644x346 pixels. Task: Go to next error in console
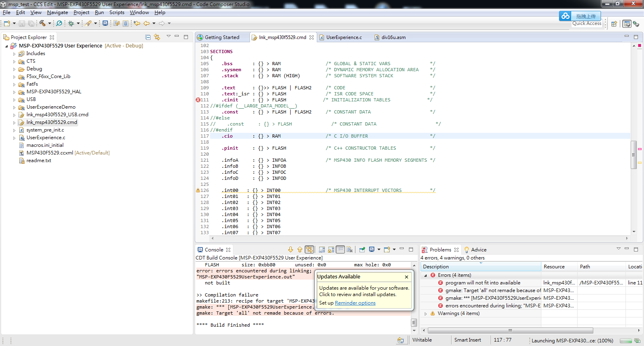[x=291, y=249]
